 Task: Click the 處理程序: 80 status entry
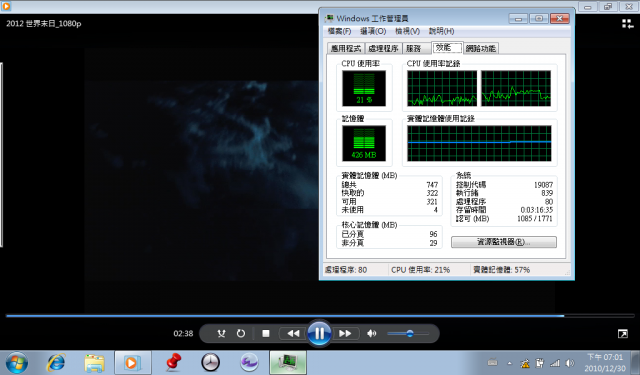(x=346, y=270)
